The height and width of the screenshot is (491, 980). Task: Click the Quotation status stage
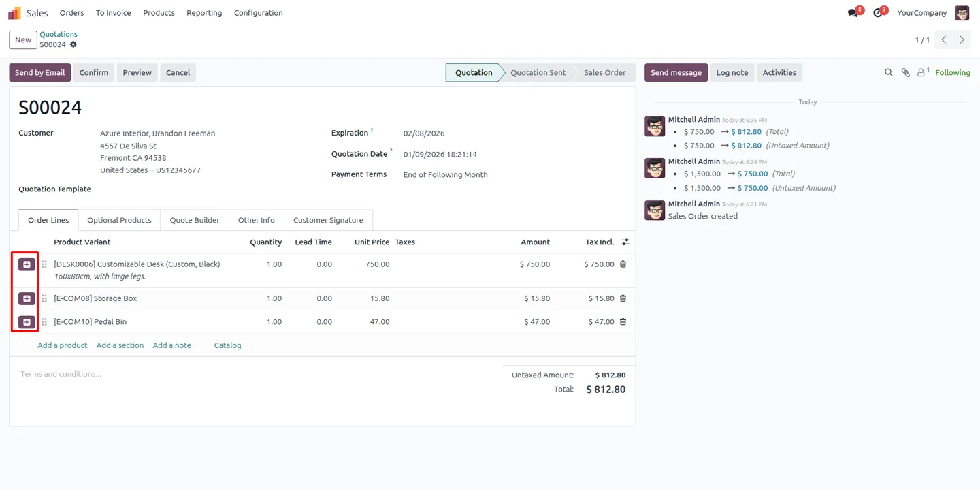[474, 73]
